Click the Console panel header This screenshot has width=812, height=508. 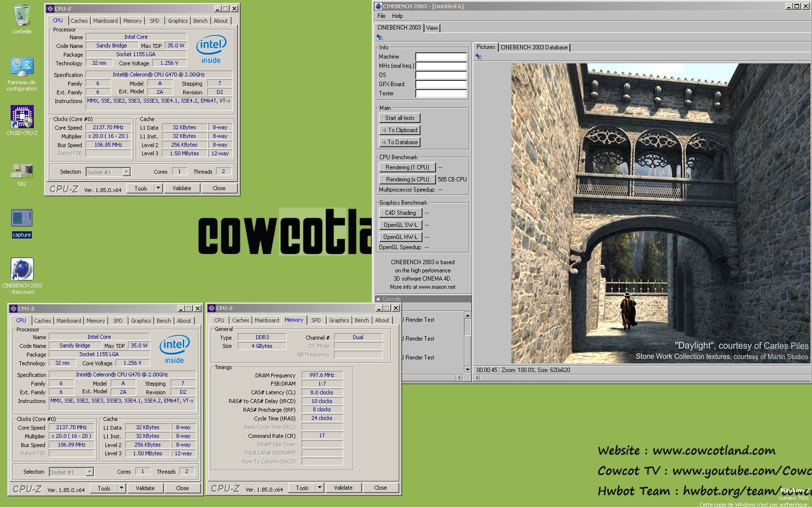tap(423, 299)
